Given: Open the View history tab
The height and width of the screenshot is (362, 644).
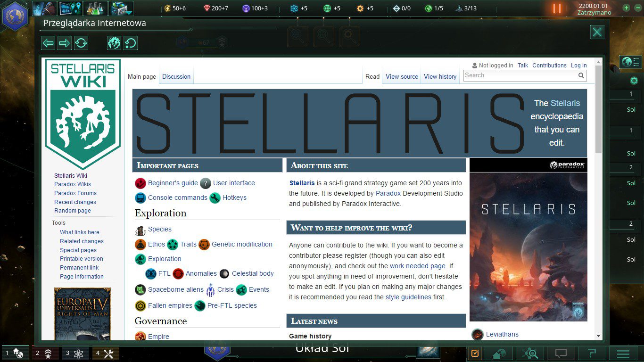Looking at the screenshot, I should point(440,77).
